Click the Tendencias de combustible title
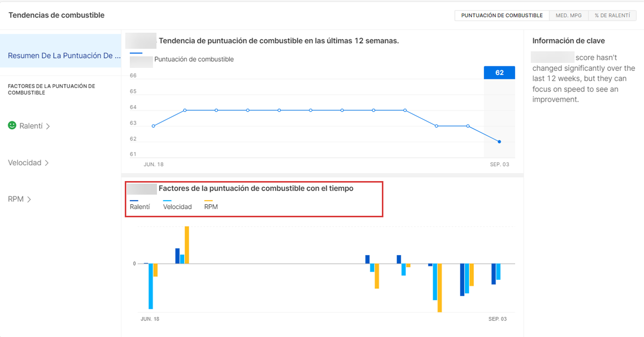The image size is (644, 337). pos(56,15)
